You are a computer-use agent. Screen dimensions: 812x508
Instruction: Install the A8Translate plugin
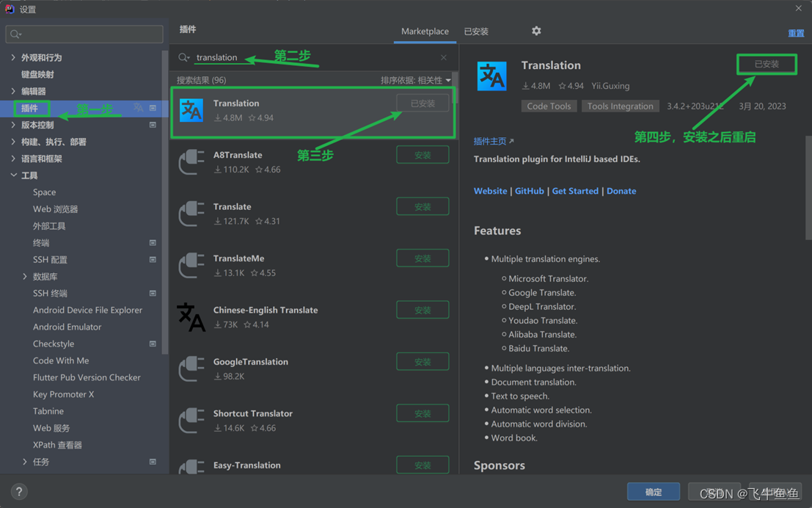[423, 155]
